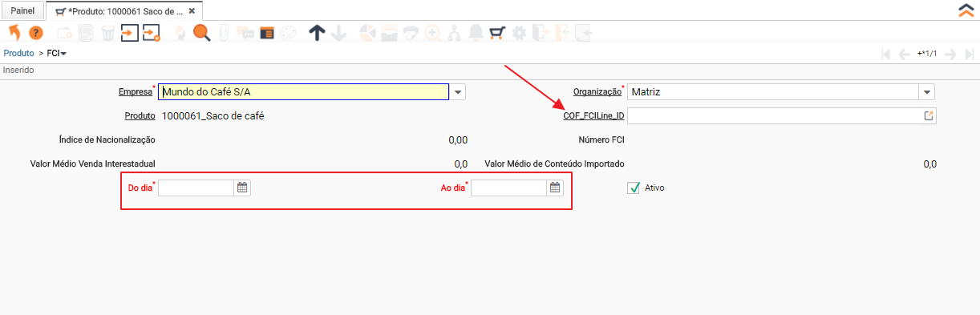Click the Export toolbar icon
This screenshot has height=315, width=980.
pos(541,33)
